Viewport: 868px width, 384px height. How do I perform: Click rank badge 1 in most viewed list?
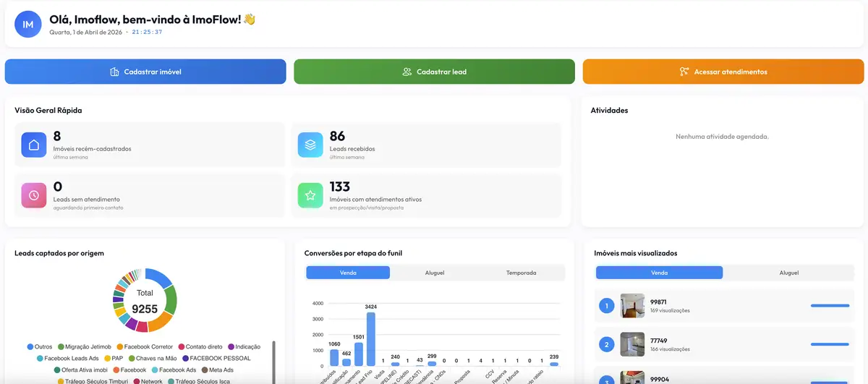[607, 306]
